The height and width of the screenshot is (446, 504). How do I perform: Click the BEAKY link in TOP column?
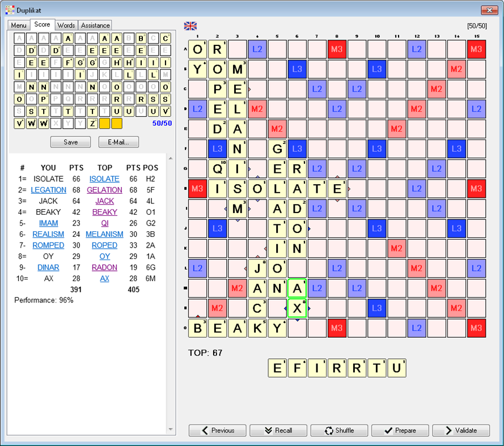tap(104, 212)
